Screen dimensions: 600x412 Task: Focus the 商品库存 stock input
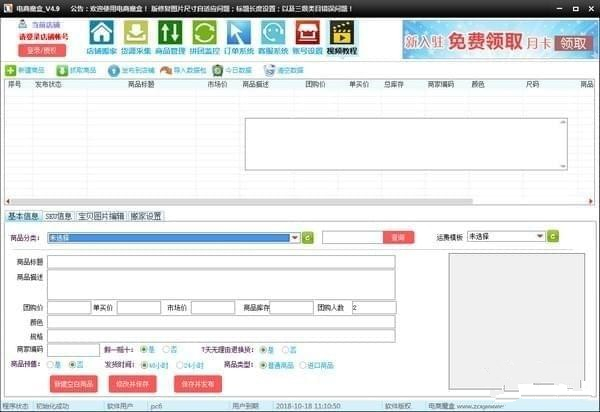point(291,308)
